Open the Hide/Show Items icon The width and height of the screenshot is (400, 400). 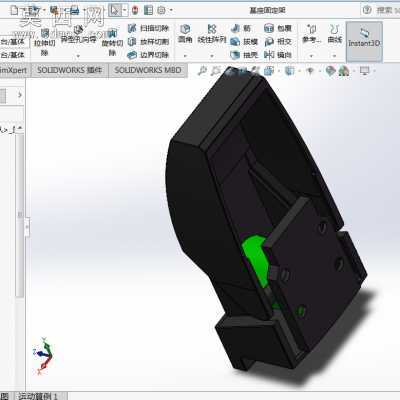[x=310, y=71]
